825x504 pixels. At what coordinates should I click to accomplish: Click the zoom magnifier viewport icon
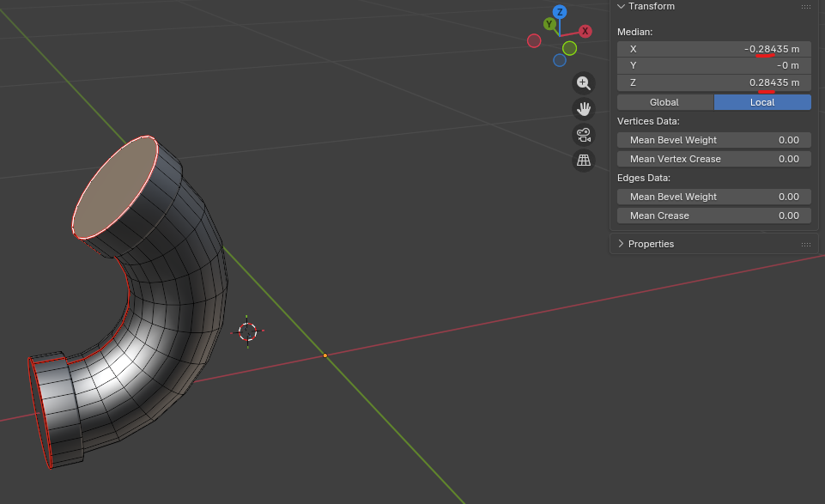[x=584, y=83]
